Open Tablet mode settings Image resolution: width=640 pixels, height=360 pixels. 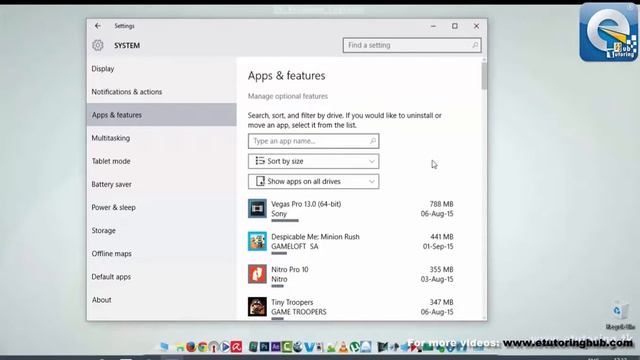pos(161,161)
